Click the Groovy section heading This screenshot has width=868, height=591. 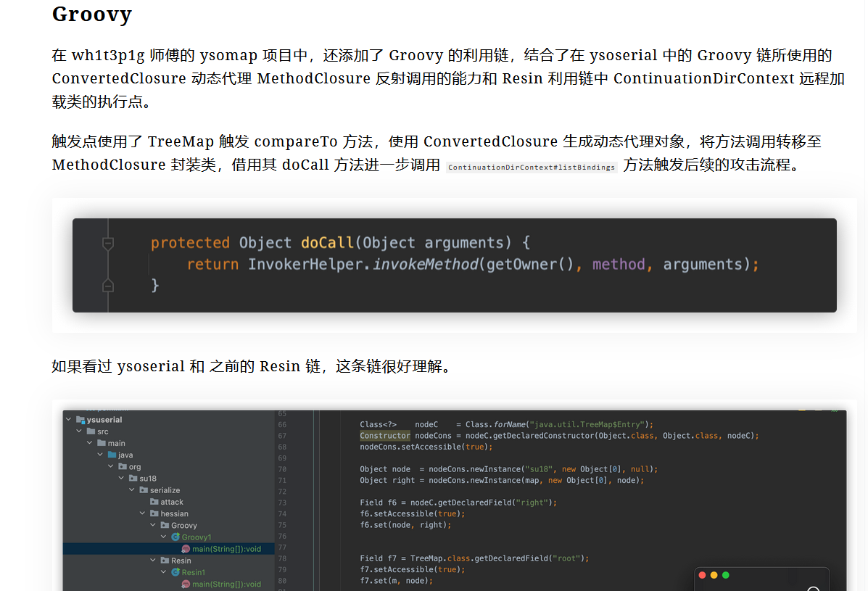(x=92, y=15)
